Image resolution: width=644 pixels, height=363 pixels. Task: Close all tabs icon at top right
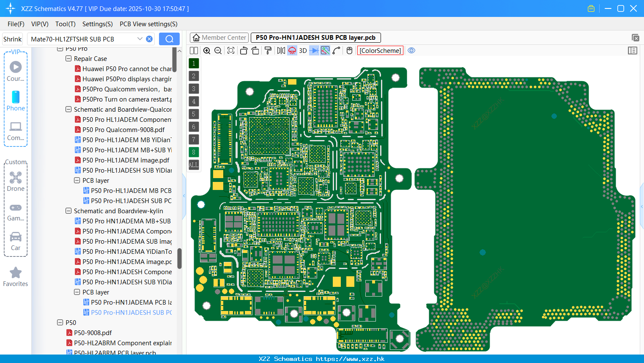click(x=635, y=38)
